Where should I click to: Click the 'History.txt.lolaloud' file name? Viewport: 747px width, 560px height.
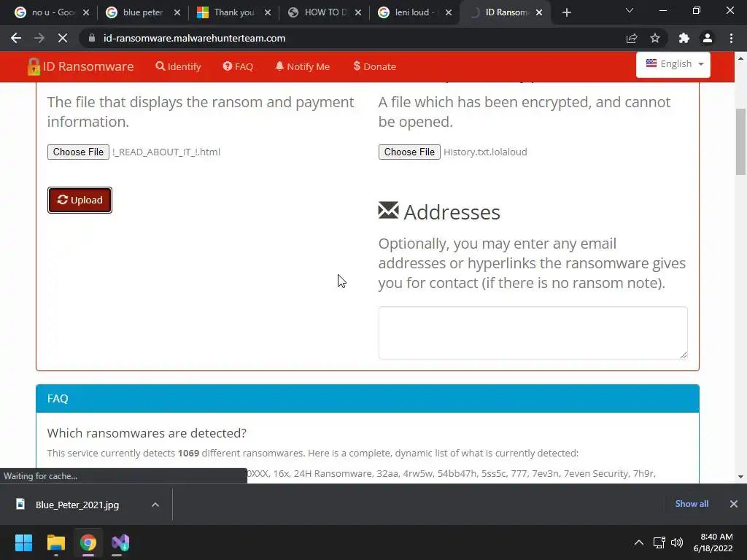click(485, 152)
